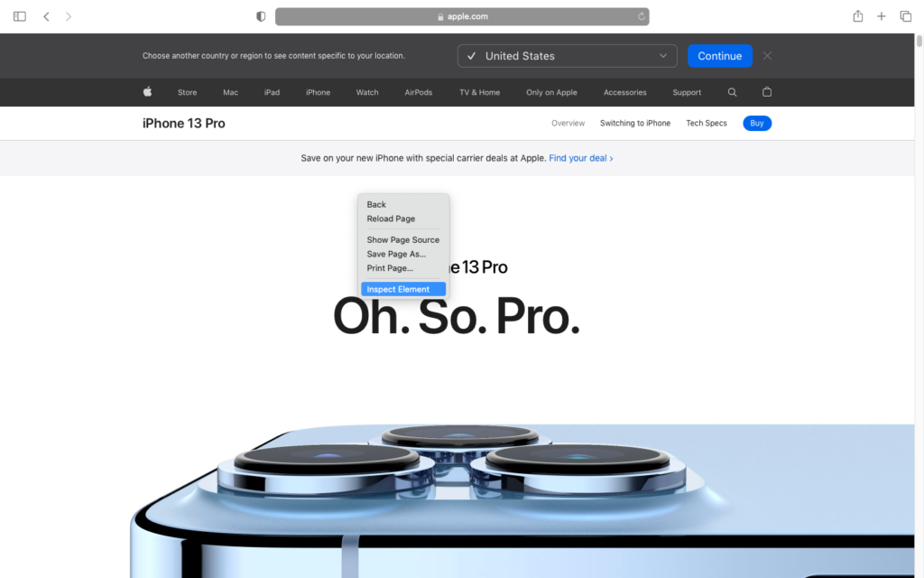Toggle the Safari sidebar icon
The image size is (924, 578).
pos(20,16)
